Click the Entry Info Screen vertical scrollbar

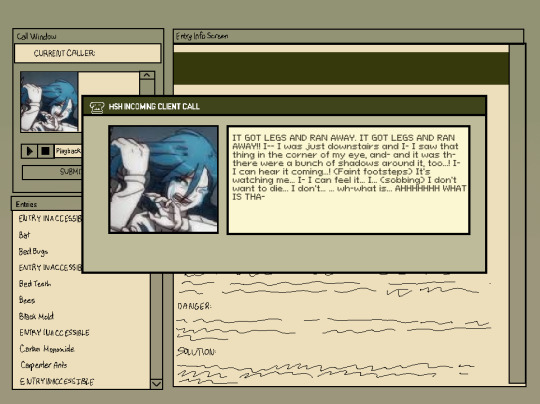(x=517, y=214)
